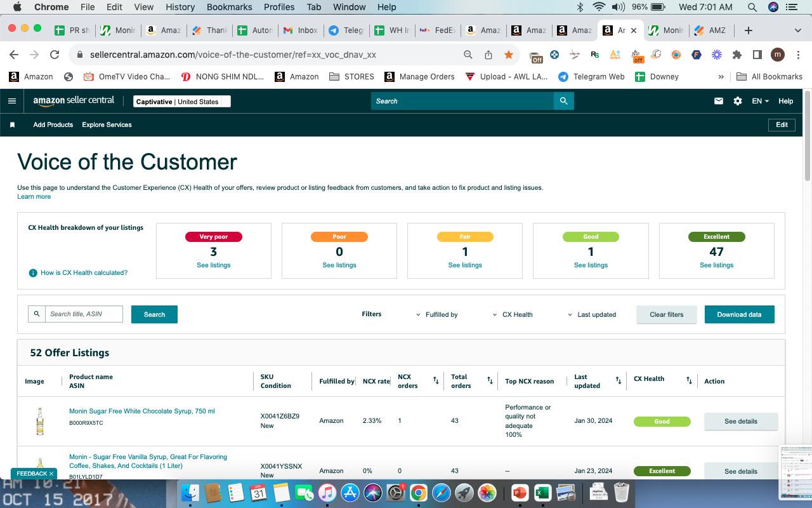
Task: Sort the table by NCX orders
Action: 436,380
